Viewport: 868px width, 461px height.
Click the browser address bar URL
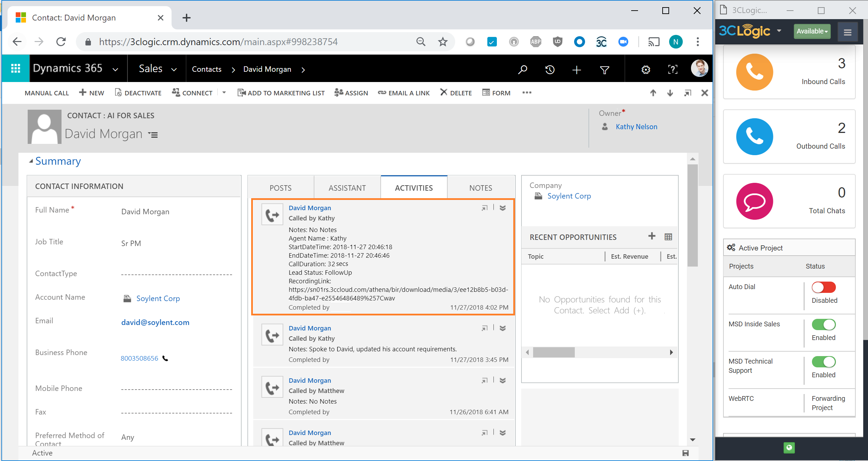[x=218, y=42]
